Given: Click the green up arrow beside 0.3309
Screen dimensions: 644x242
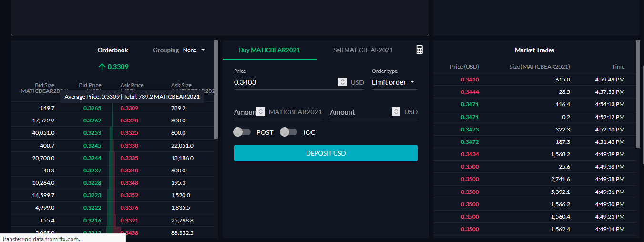Looking at the screenshot, I should 102,67.
